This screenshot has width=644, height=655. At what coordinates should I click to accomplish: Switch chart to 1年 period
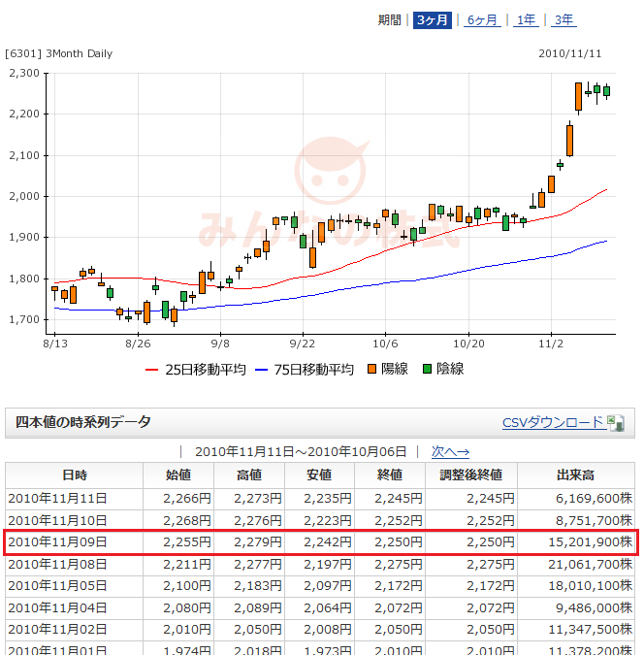[x=527, y=20]
